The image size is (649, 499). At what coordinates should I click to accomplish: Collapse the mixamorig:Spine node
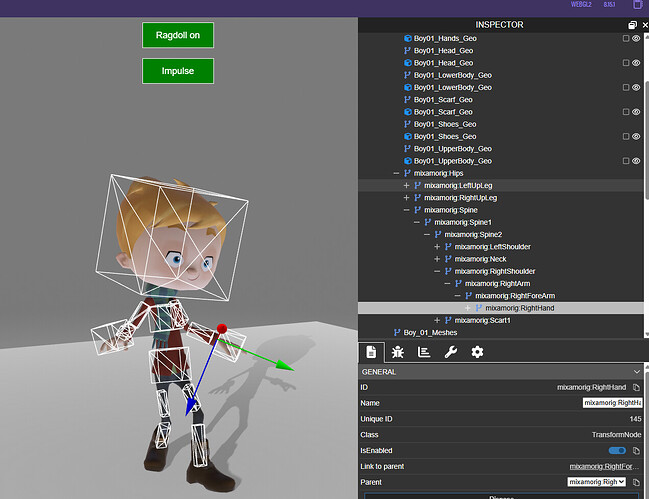(406, 210)
